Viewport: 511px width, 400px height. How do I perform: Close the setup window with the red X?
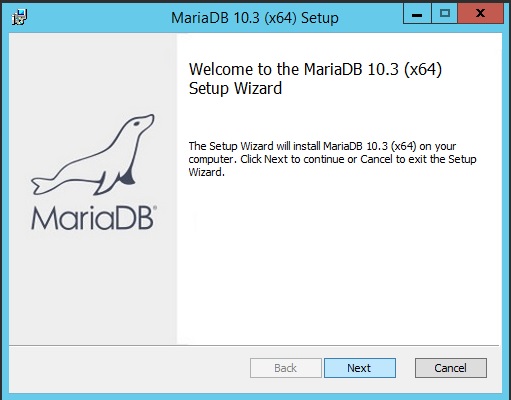click(x=480, y=14)
